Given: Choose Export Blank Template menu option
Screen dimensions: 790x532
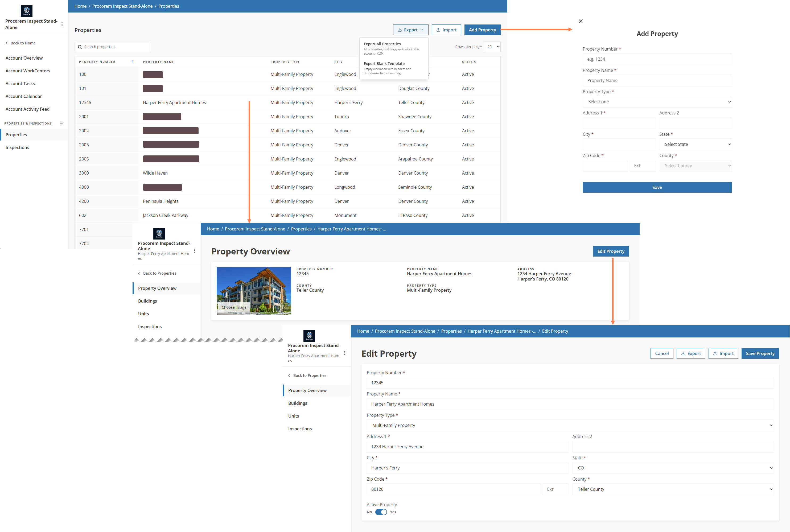Looking at the screenshot, I should pyautogui.click(x=394, y=68).
